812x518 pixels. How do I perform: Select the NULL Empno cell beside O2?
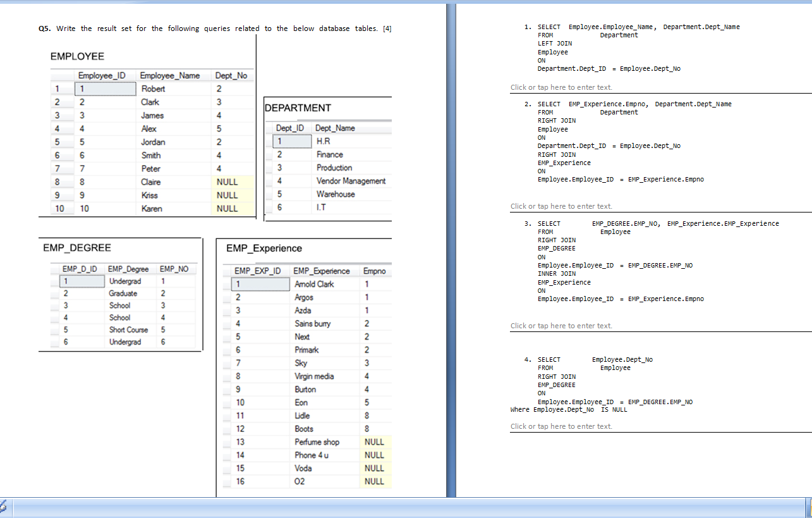coord(375,481)
